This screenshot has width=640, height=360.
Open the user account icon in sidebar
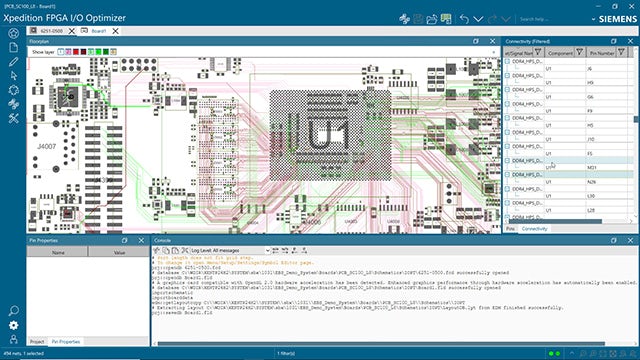click(x=13, y=339)
